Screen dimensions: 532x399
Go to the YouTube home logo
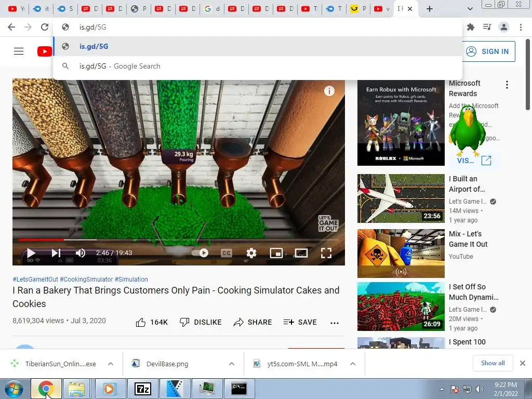coord(45,51)
